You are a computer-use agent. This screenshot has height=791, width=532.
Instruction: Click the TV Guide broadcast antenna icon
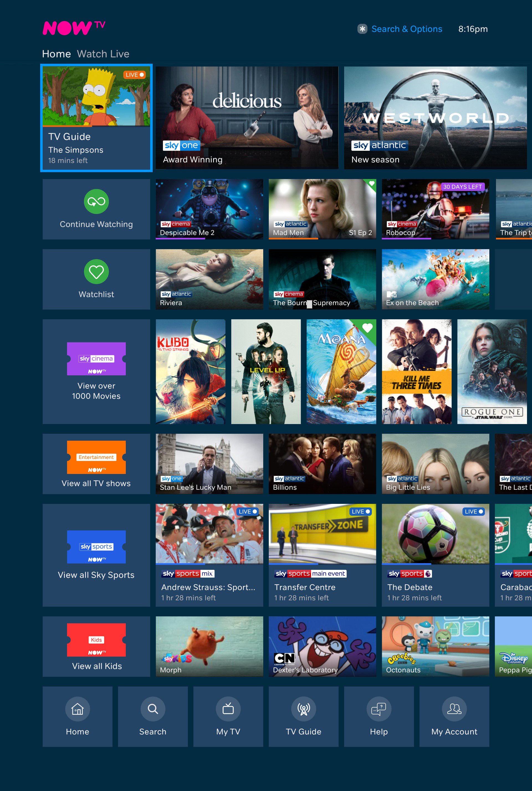tap(304, 709)
